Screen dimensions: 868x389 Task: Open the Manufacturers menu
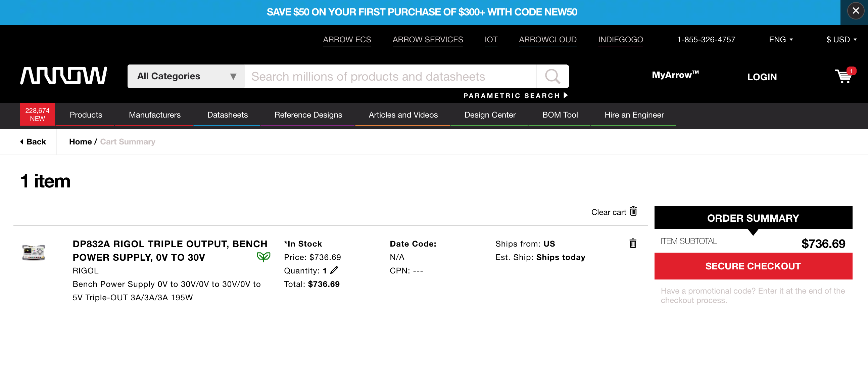pos(155,115)
